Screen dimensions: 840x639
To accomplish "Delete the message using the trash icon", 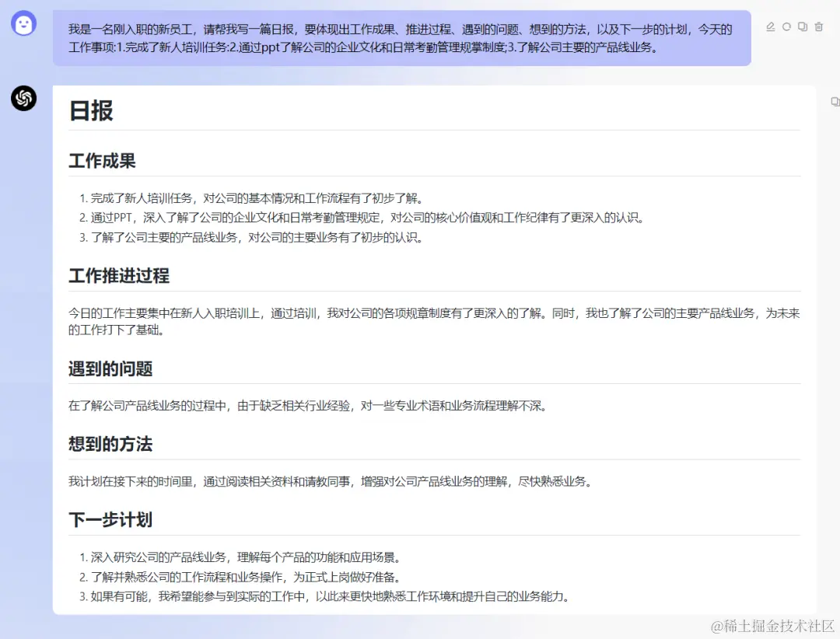I will pyautogui.click(x=819, y=26).
